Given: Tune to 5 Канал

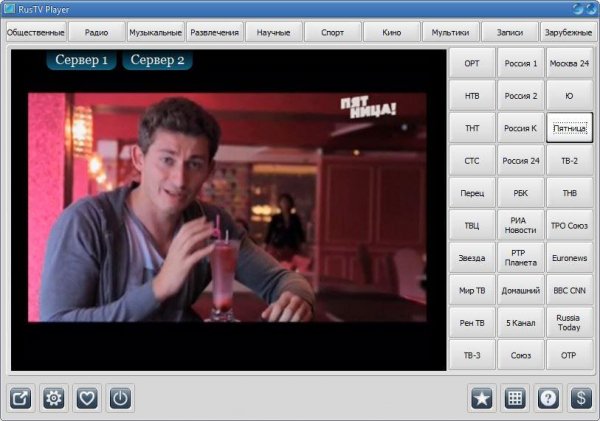Looking at the screenshot, I should (x=521, y=323).
